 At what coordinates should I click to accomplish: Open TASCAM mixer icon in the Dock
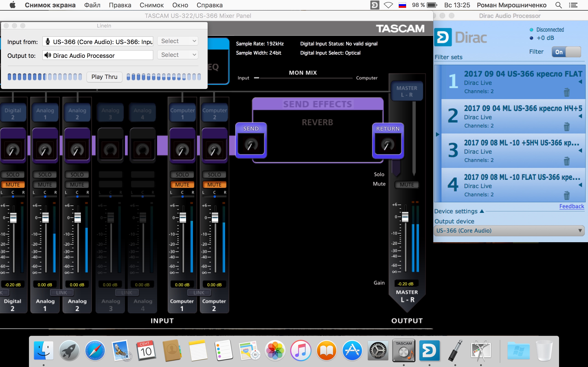[404, 350]
